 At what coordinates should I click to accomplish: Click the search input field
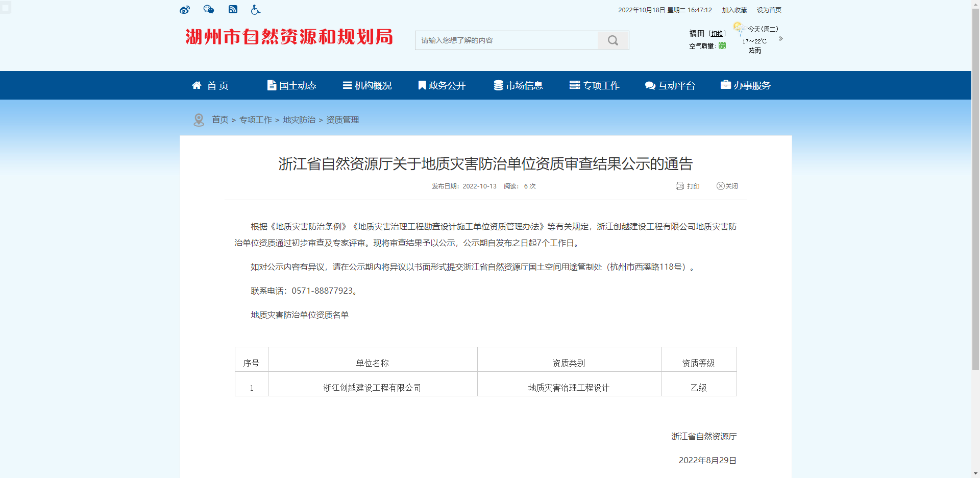tap(505, 40)
